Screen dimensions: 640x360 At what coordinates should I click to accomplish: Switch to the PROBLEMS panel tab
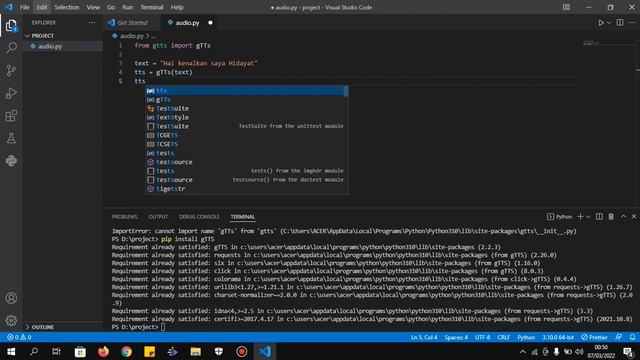click(x=124, y=217)
